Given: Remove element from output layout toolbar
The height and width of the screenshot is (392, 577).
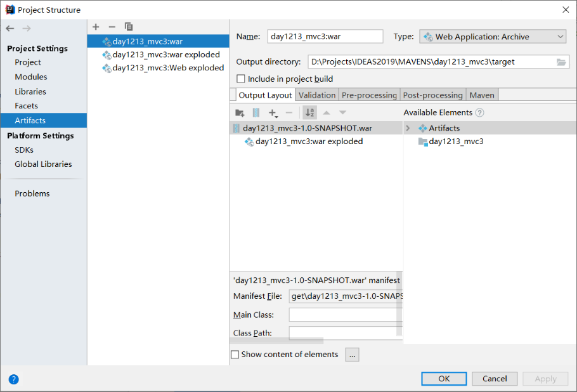Looking at the screenshot, I should 289,113.
